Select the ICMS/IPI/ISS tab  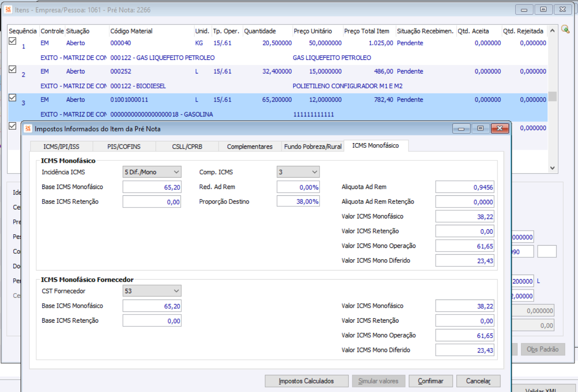[61, 146]
